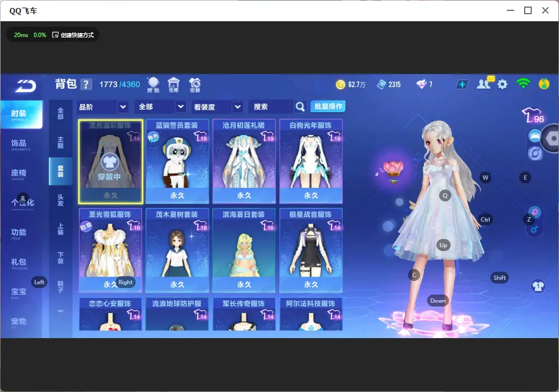559x392 pixels.
Task: Click the green Wi-Fi signal icon
Action: (x=523, y=84)
